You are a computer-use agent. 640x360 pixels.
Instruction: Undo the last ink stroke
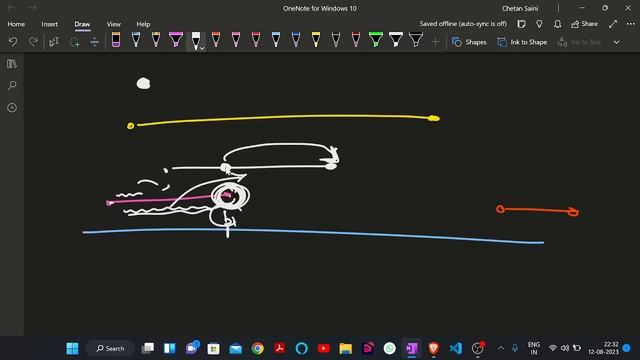coord(13,42)
